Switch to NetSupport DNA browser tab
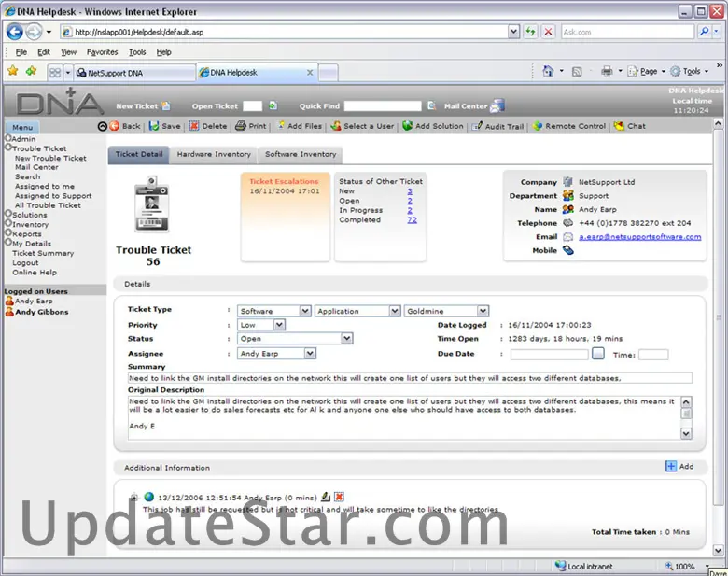This screenshot has width=728, height=576. tap(134, 73)
